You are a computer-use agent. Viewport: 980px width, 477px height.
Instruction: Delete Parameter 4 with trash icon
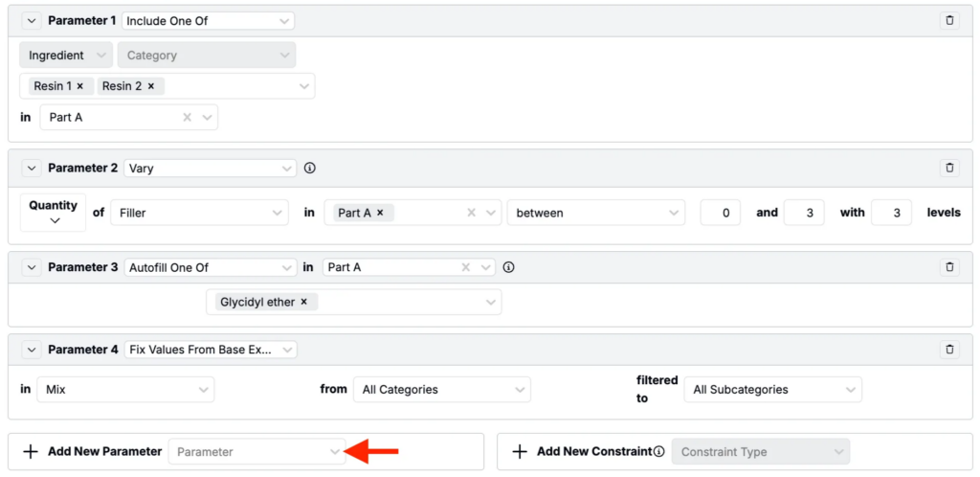[x=948, y=350]
